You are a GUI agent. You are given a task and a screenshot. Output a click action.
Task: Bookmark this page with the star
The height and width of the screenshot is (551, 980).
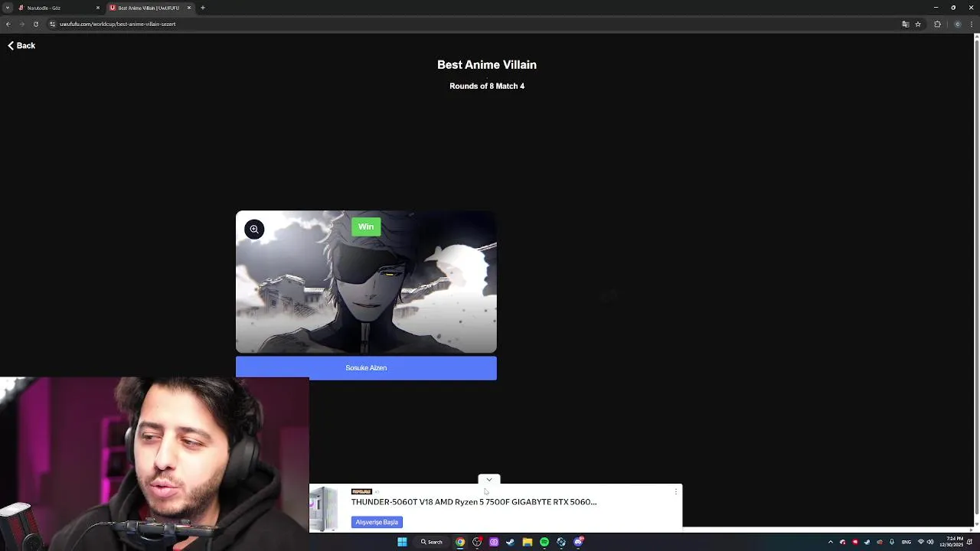[918, 24]
